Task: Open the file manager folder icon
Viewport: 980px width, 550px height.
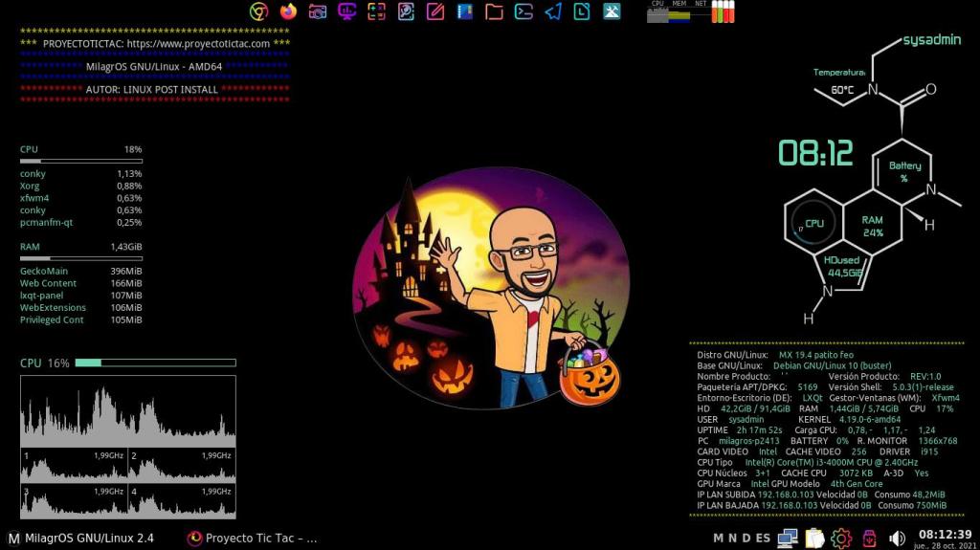Action: click(494, 11)
